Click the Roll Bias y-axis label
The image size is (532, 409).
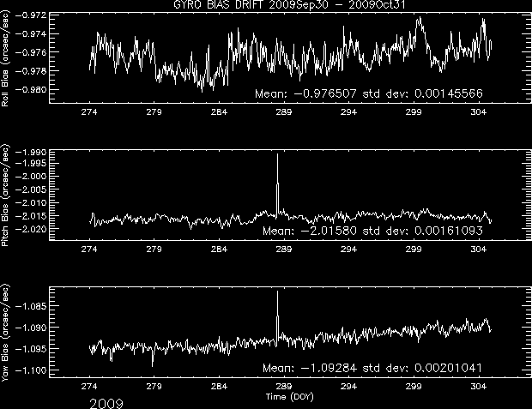pyautogui.click(x=7, y=57)
